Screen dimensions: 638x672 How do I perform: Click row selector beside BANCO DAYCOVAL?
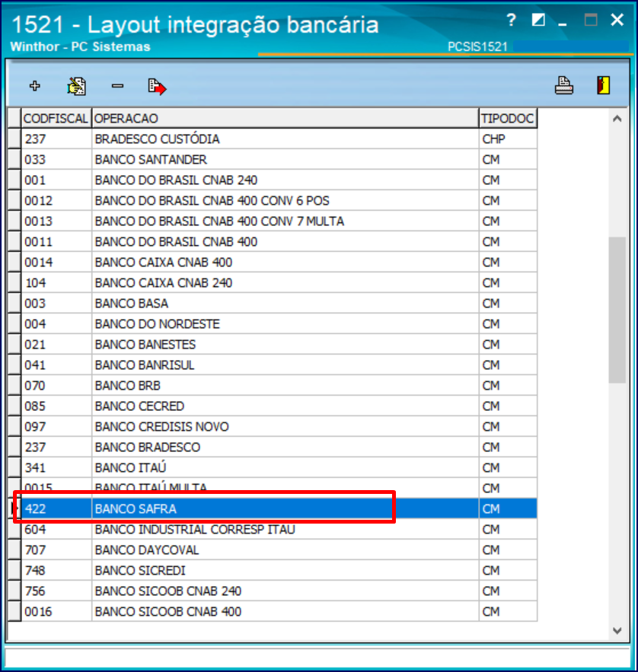pos(14,550)
